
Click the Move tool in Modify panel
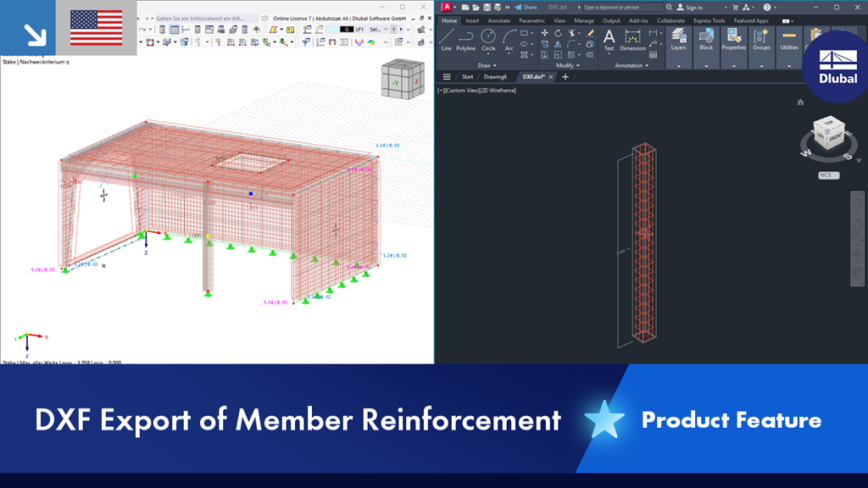pyautogui.click(x=545, y=34)
